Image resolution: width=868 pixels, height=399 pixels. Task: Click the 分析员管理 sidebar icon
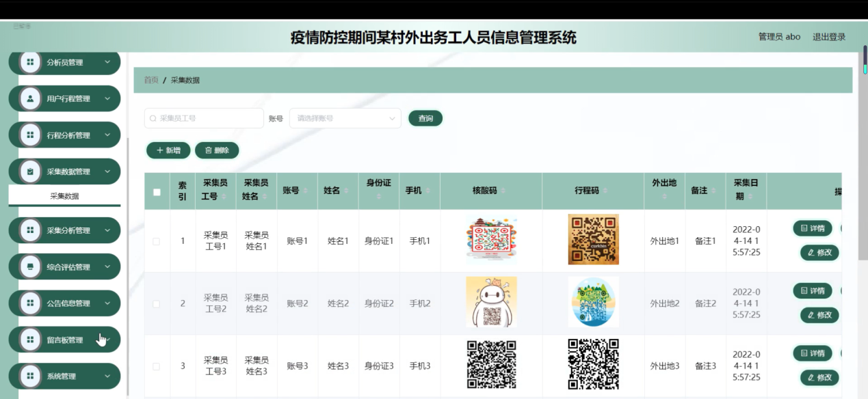(30, 62)
